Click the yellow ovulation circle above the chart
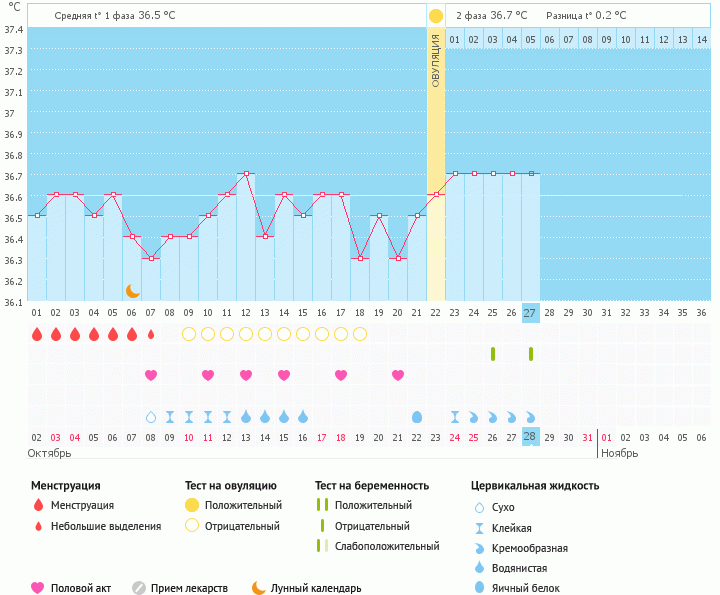The height and width of the screenshot is (595, 720). click(x=436, y=16)
